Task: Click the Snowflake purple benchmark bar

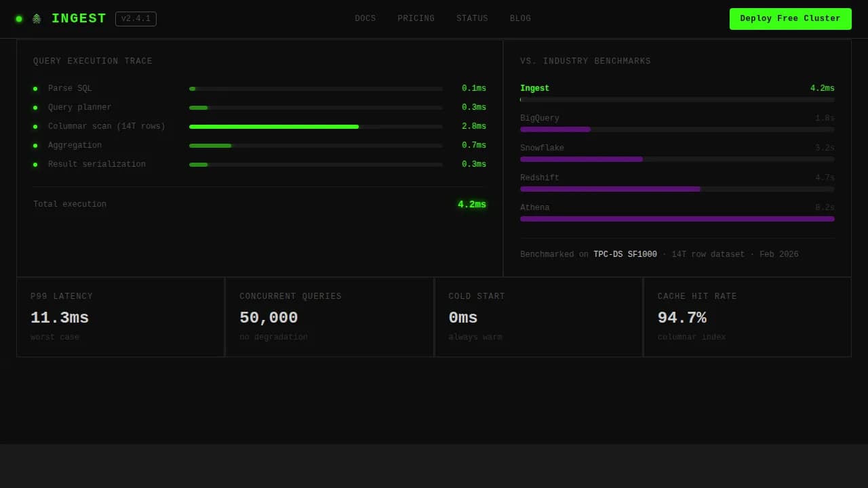Action: (x=581, y=159)
